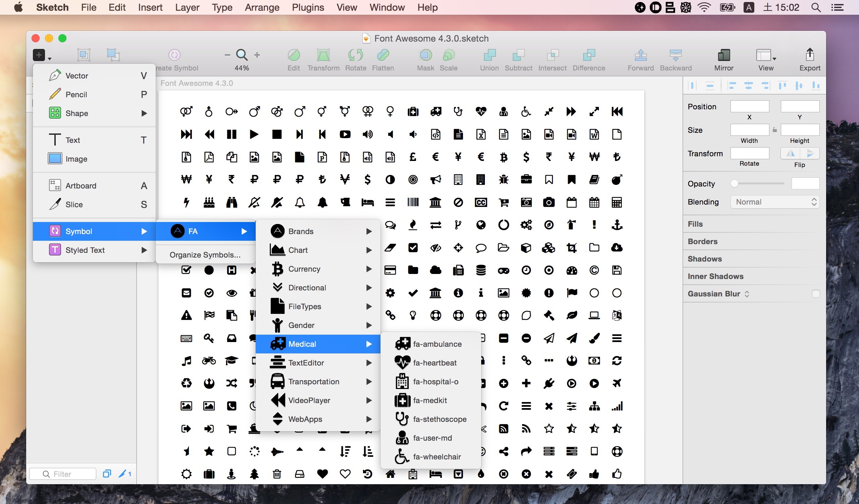The width and height of the screenshot is (859, 504).
Task: Click the Scale toolbar icon
Action: coord(449,55)
